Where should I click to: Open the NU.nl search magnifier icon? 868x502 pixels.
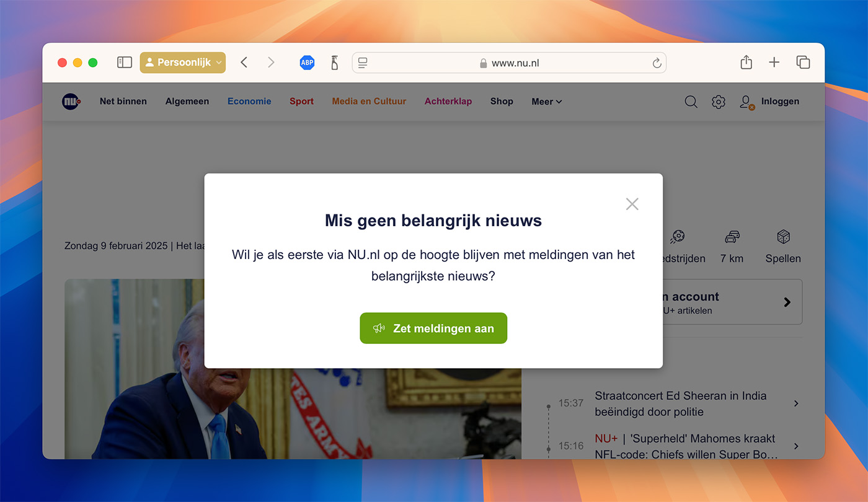pyautogui.click(x=691, y=102)
